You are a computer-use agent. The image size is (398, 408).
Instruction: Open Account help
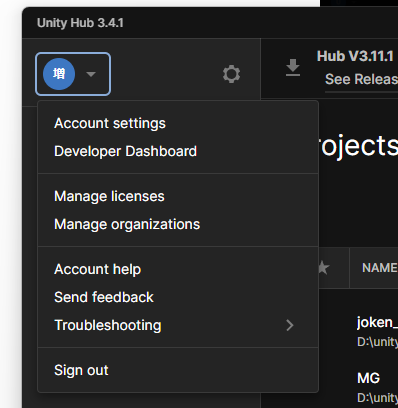coord(178,269)
